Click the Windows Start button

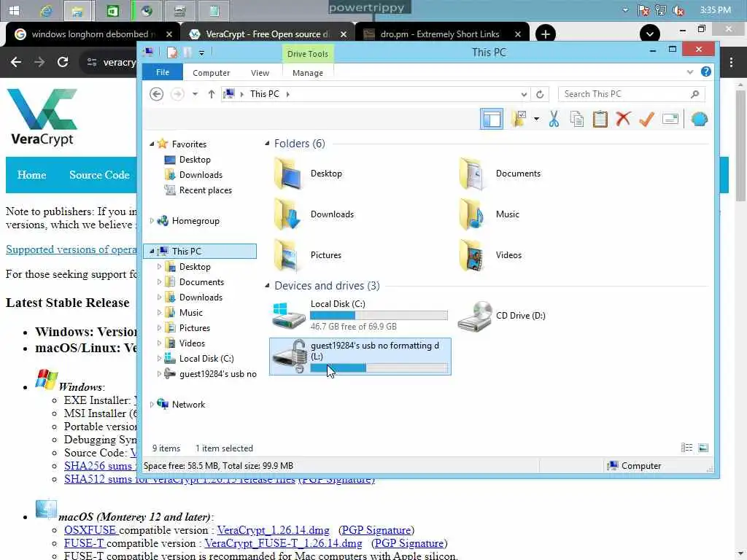(x=14, y=10)
